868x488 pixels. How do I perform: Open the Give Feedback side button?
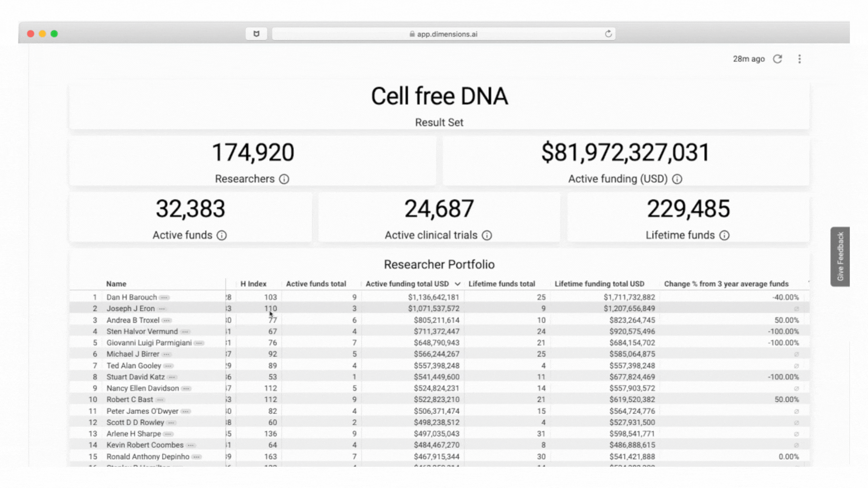(840, 256)
